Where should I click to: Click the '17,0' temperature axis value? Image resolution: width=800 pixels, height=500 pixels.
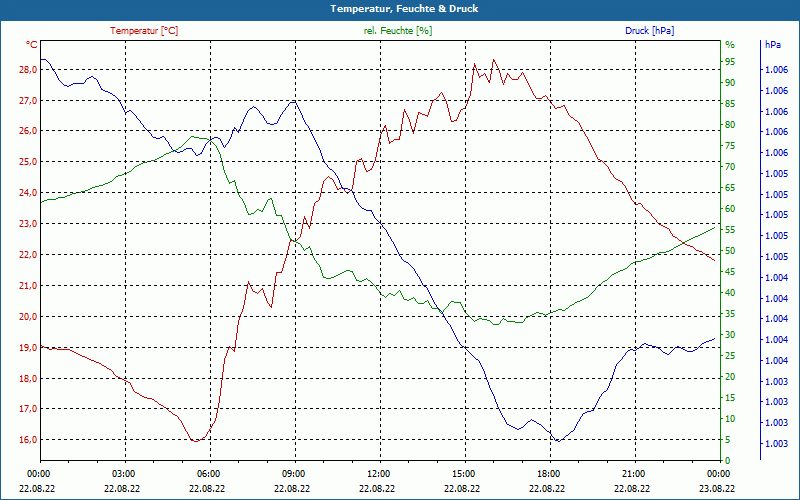pyautogui.click(x=28, y=409)
